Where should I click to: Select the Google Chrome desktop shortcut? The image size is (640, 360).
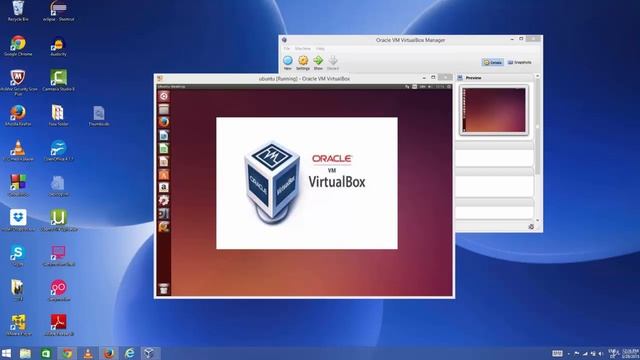pos(18,46)
